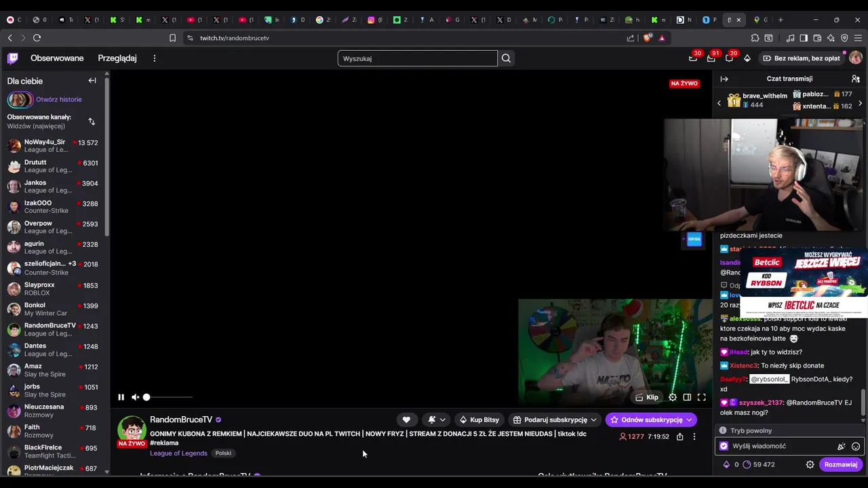Screen dimensions: 868x488
Task: Click the browser address bar URL
Action: click(235, 38)
